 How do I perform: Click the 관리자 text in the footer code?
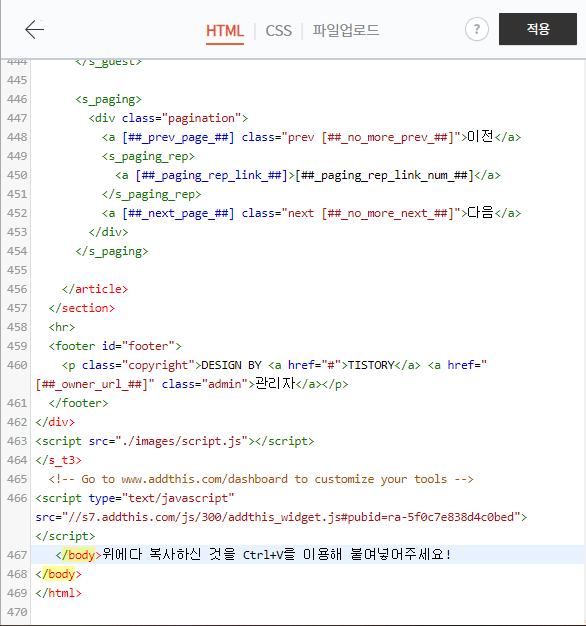pyautogui.click(x=275, y=384)
